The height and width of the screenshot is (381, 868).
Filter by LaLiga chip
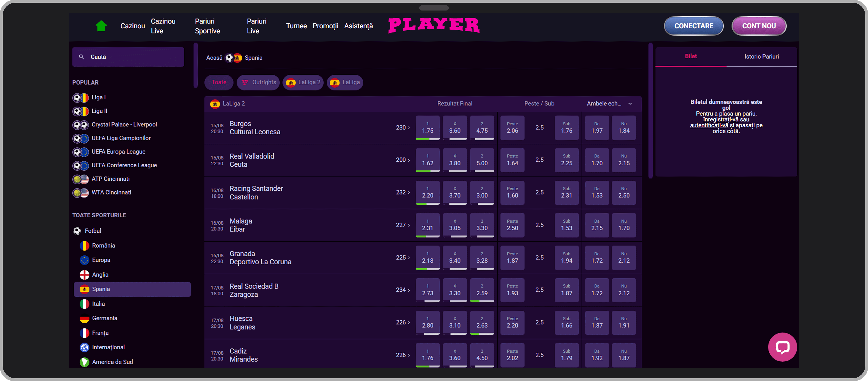(345, 82)
